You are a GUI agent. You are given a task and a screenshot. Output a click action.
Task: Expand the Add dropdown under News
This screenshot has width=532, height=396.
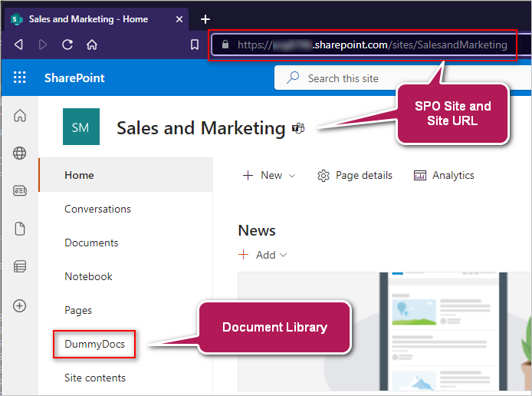(x=263, y=255)
